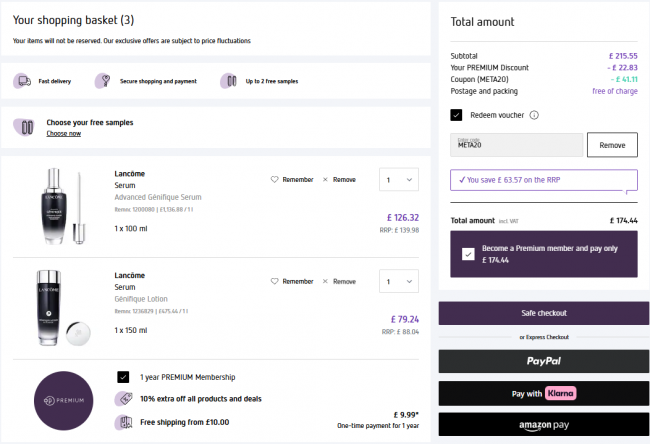
Task: Uncheck 1 year PREMIUM Membership checkbox
Action: pos(123,377)
